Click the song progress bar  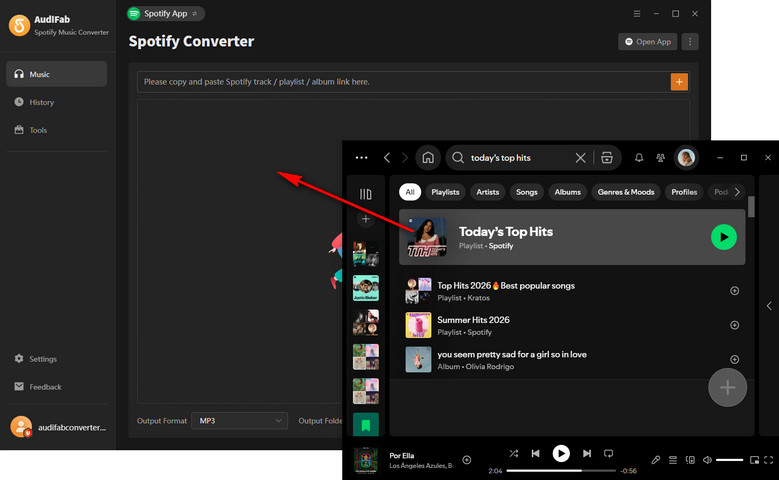click(561, 471)
